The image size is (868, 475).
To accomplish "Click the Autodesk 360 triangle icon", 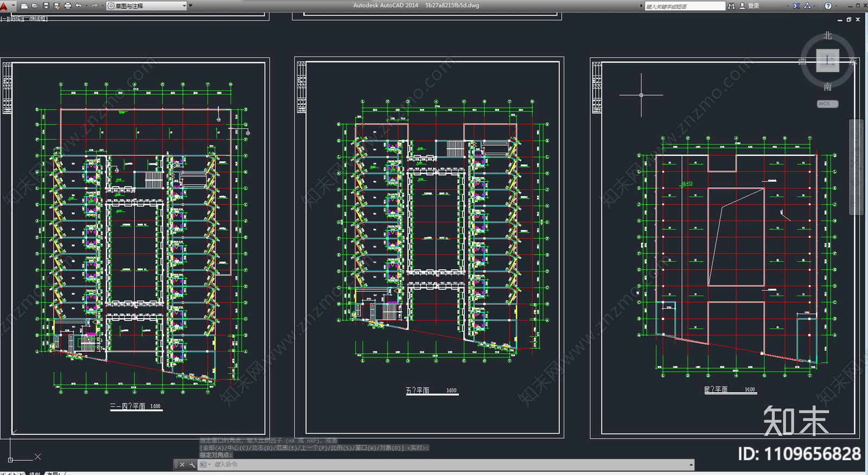I will pyautogui.click(x=807, y=6).
